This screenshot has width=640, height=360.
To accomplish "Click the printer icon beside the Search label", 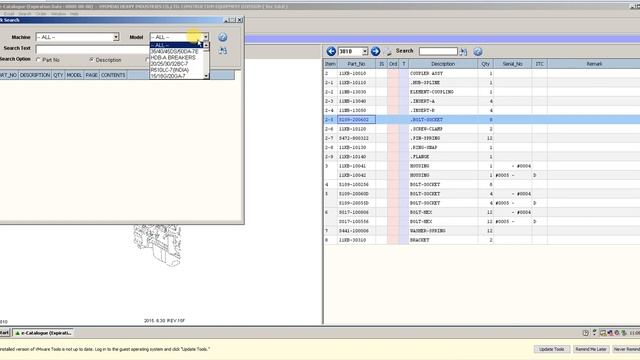I will pos(388,52).
